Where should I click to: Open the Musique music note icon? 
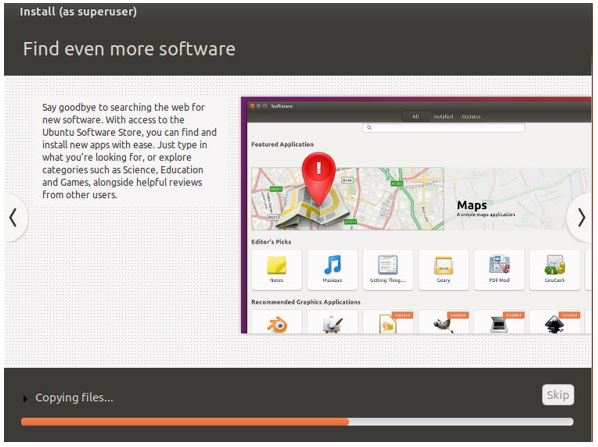point(332,269)
